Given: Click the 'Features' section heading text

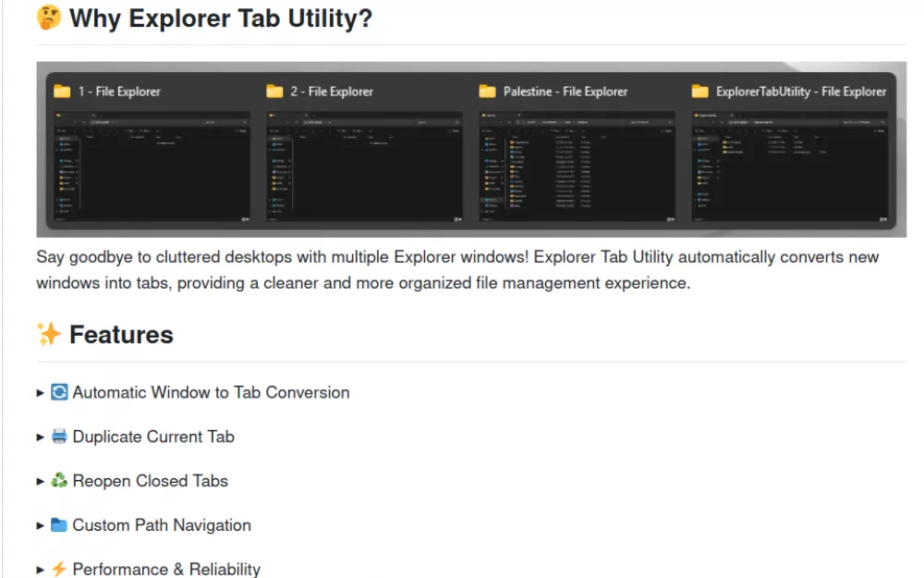Looking at the screenshot, I should coord(121,335).
